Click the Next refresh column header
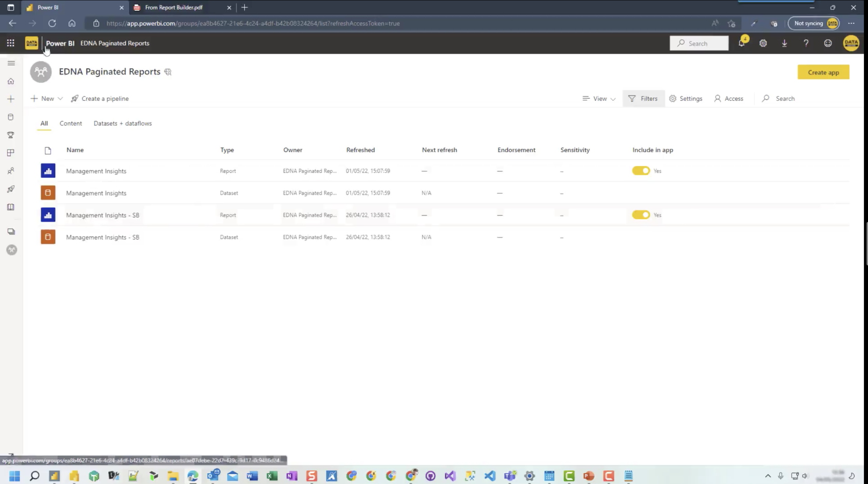 tap(440, 150)
